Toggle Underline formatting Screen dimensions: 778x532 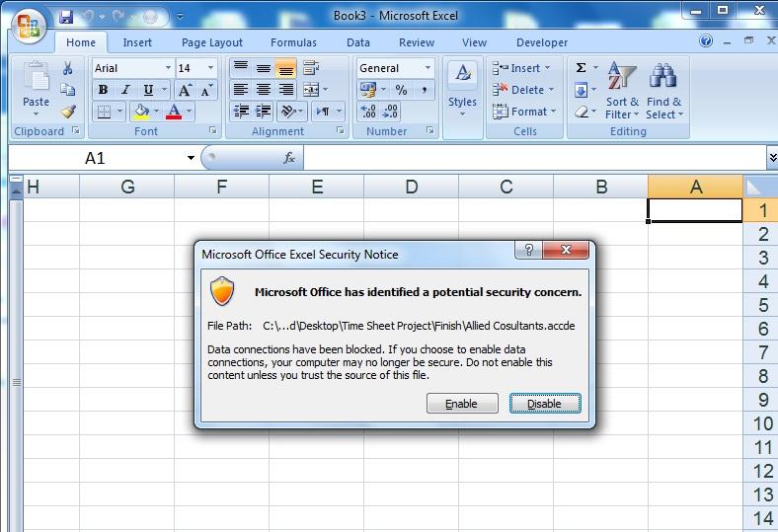click(148, 90)
